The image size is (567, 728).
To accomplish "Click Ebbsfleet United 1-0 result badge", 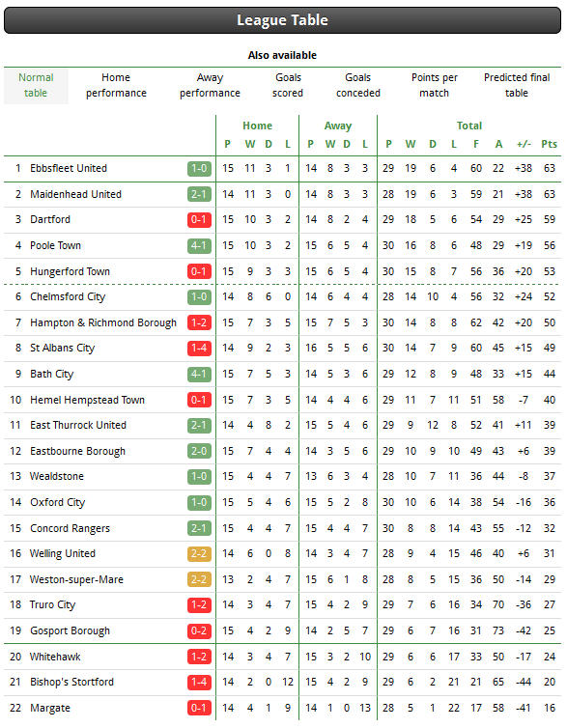I will tap(199, 169).
